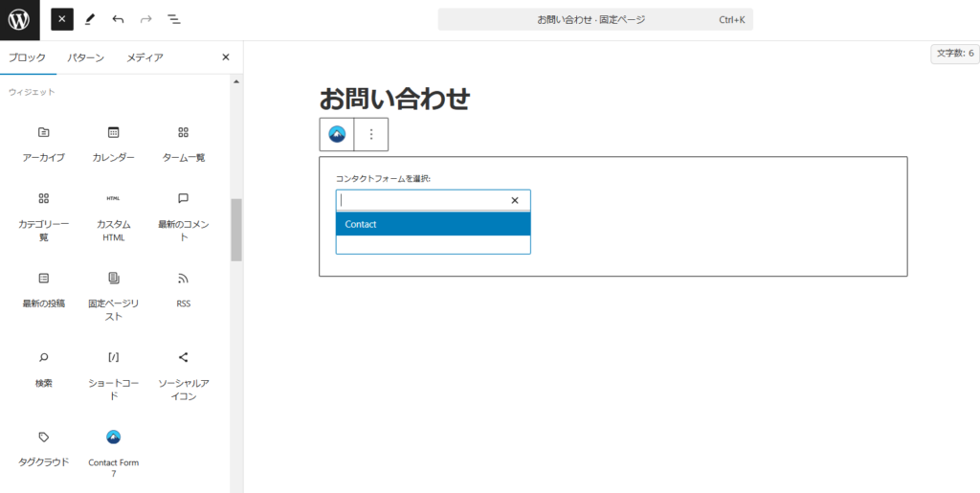The height and width of the screenshot is (493, 980).
Task: Open the WordPress logo menu
Action: point(19,20)
